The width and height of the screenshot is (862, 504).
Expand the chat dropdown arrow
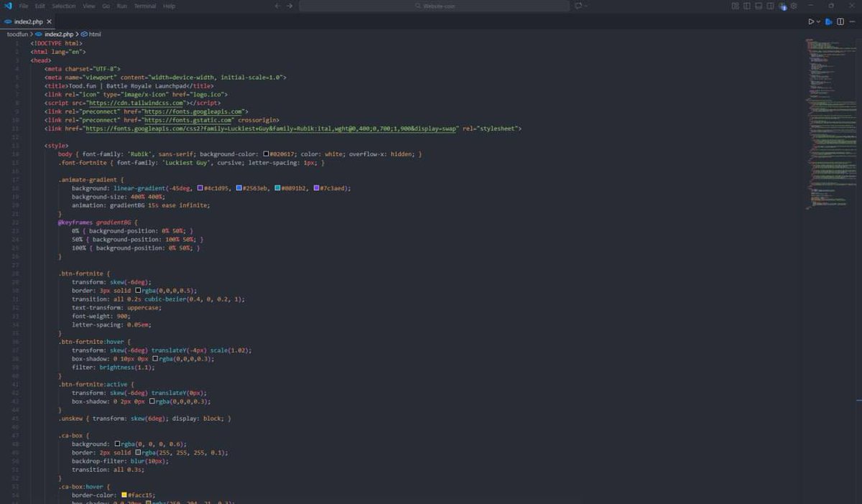coord(586,6)
